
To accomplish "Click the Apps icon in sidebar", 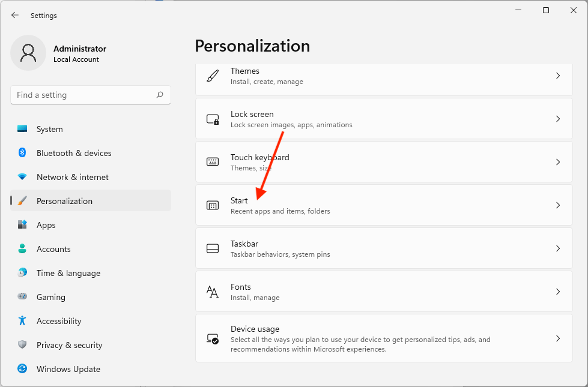I will (x=22, y=225).
